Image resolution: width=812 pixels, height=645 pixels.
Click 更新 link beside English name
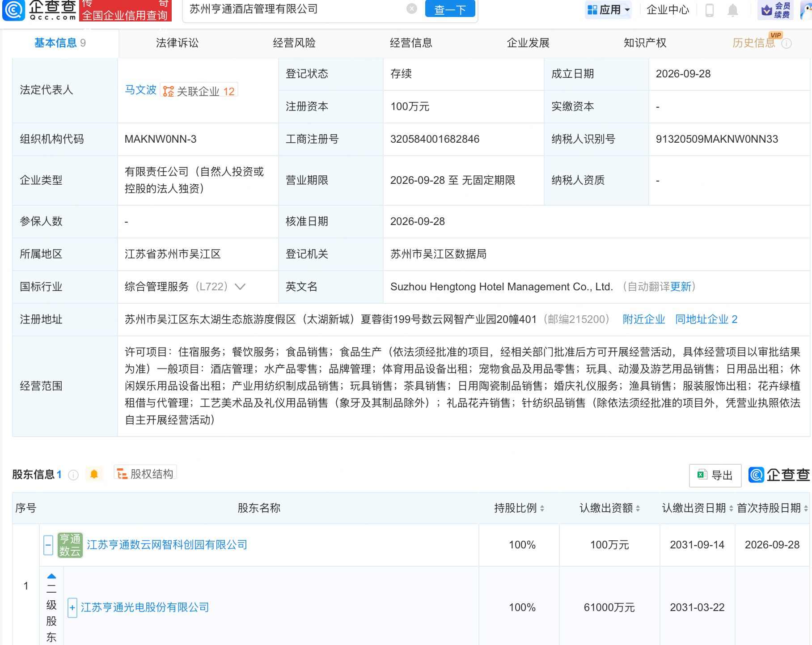tap(681, 287)
